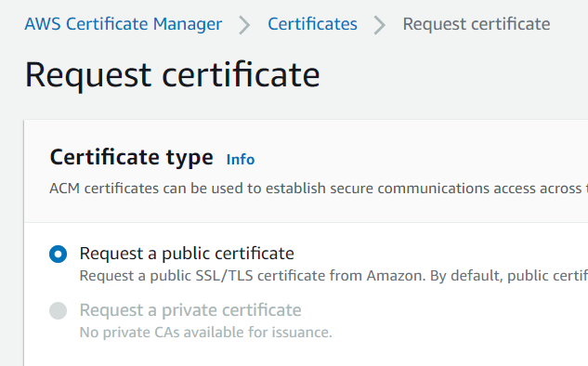Open AWS Certificate Manager breadcrumb link
The height and width of the screenshot is (366, 588).
(x=124, y=24)
